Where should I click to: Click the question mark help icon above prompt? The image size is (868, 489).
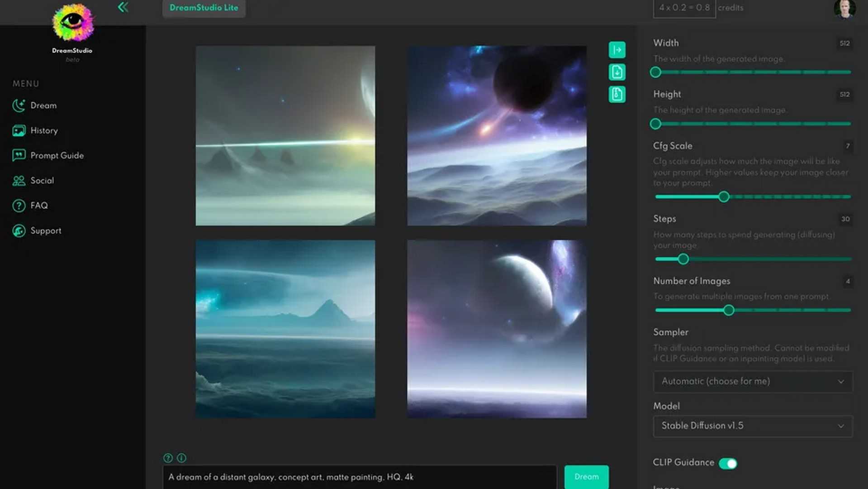pos(168,458)
